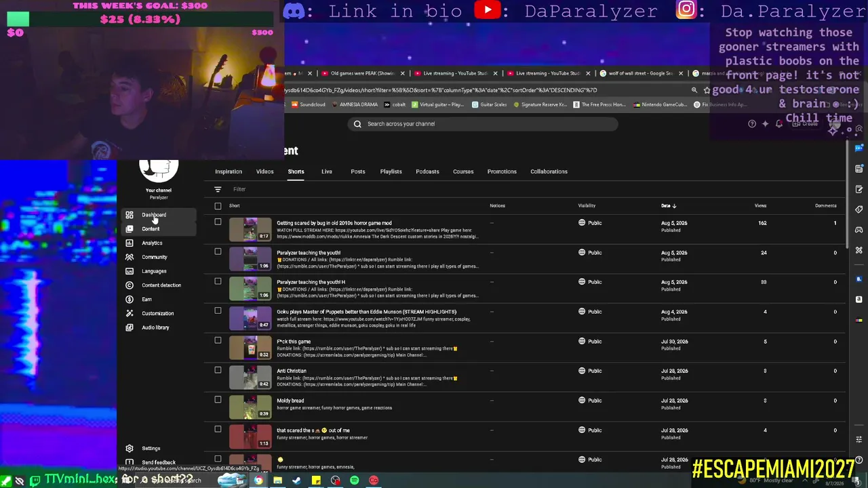Select the Shorts tab
Screen dimensions: 868x488
tap(296, 171)
